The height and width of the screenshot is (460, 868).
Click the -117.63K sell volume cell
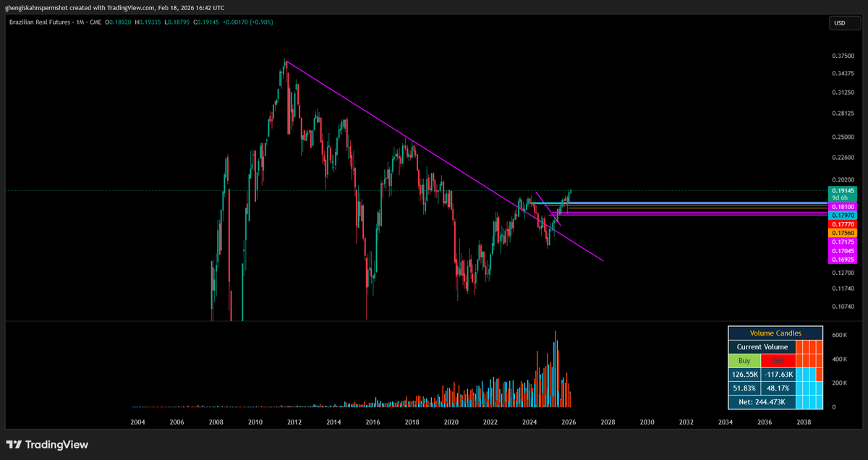778,375
